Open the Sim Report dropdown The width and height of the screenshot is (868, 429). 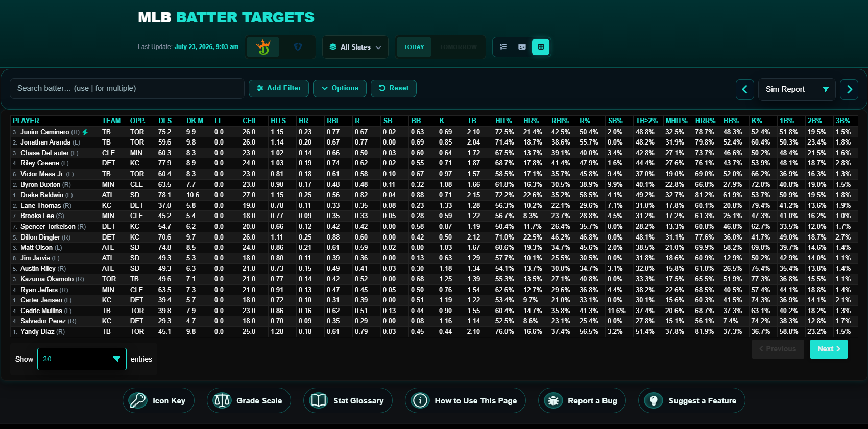click(x=797, y=89)
